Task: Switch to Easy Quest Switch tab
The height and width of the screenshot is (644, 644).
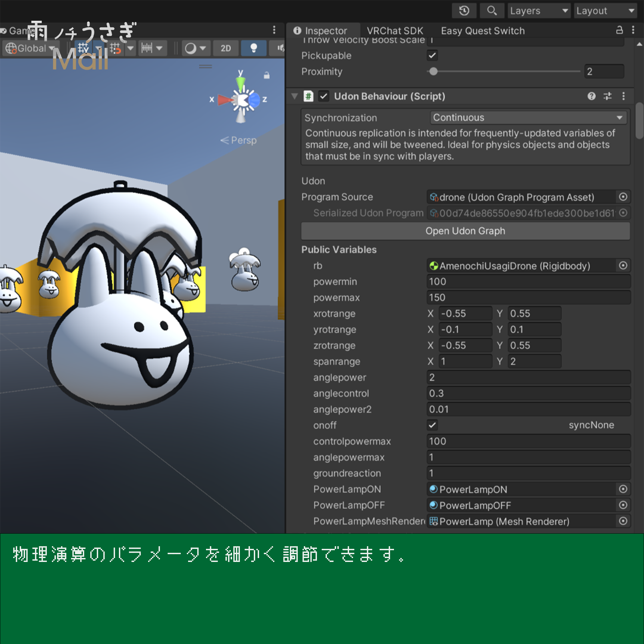Action: click(x=482, y=31)
